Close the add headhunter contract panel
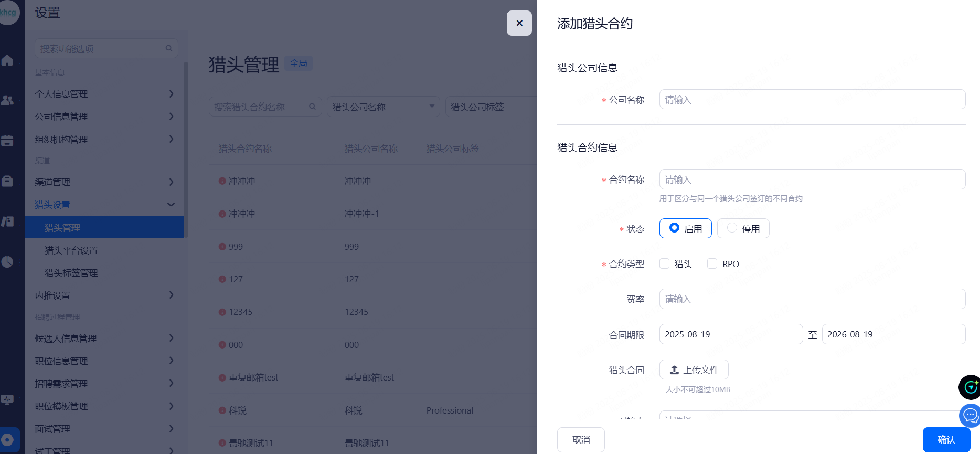980x454 pixels. [x=519, y=23]
